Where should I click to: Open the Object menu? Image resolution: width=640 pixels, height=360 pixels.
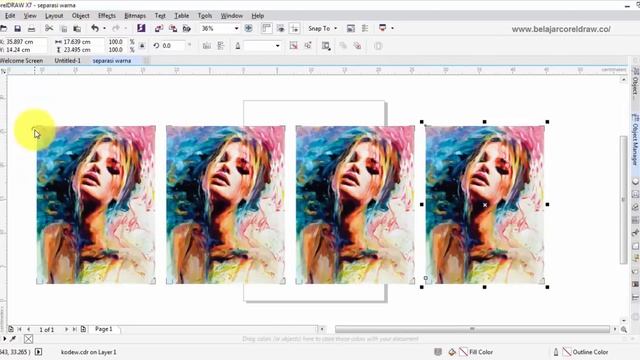[x=80, y=16]
